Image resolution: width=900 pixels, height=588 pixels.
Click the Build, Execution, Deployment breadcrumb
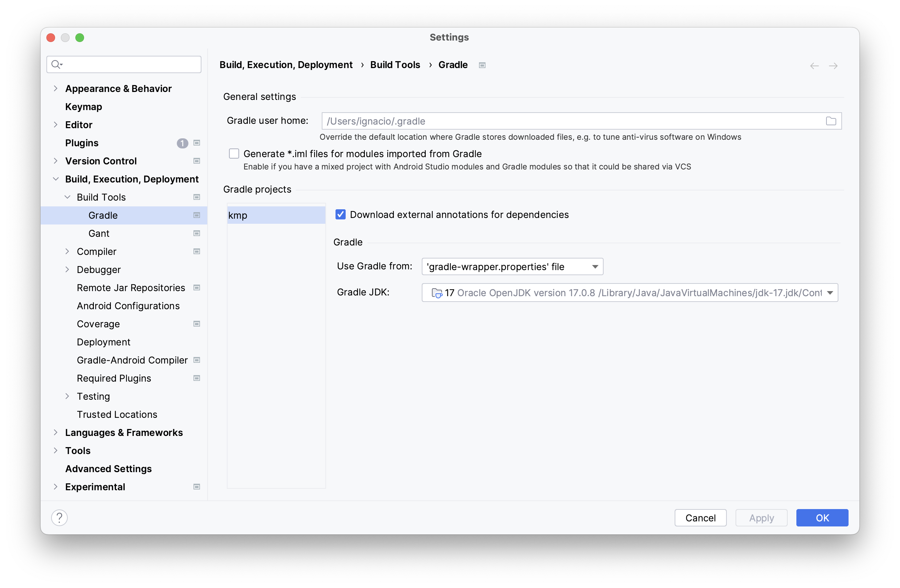pos(286,64)
